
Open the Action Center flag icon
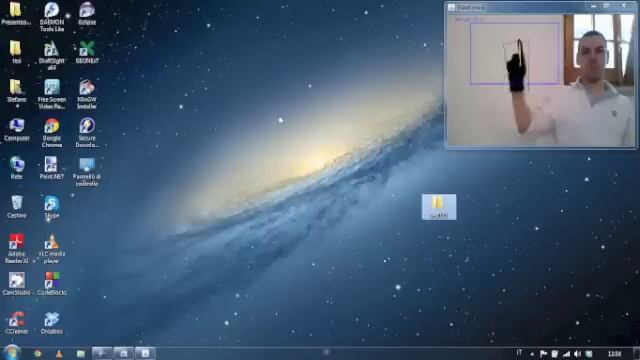click(543, 354)
